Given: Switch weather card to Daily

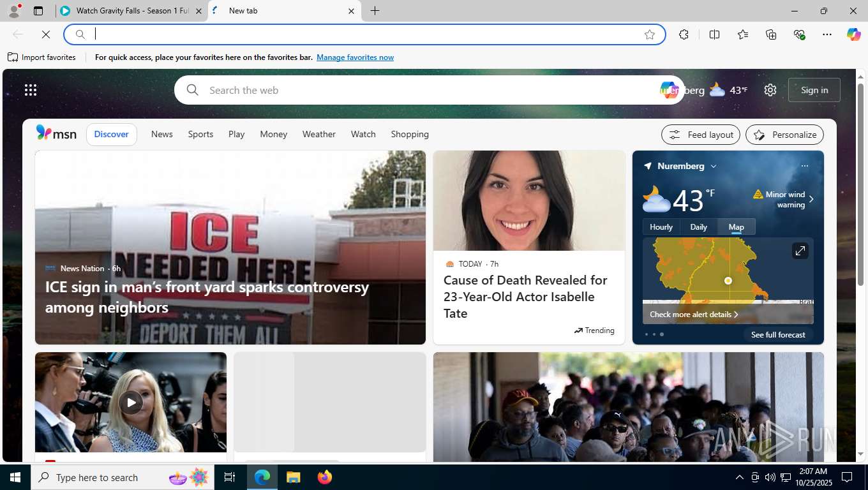Looking at the screenshot, I should [x=699, y=227].
